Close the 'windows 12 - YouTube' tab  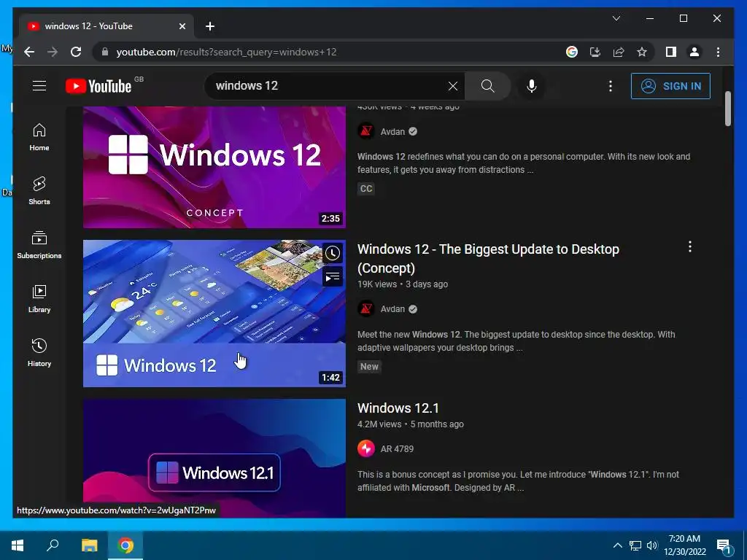click(x=182, y=26)
